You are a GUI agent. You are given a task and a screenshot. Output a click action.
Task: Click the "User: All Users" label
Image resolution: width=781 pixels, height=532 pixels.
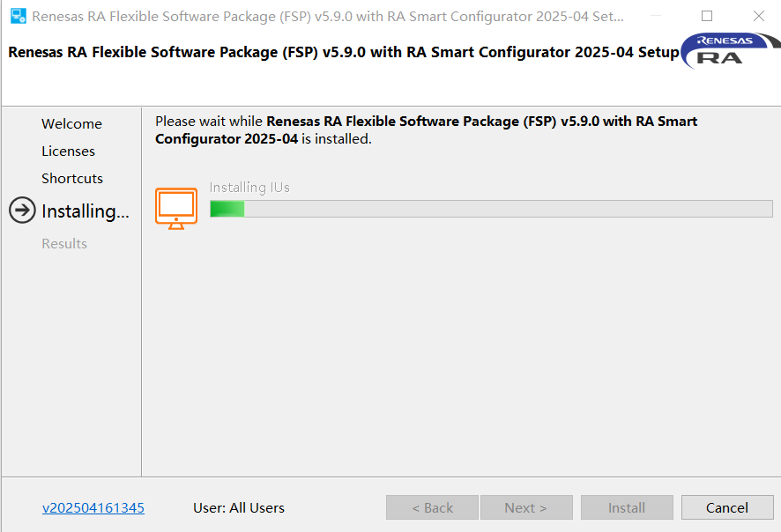click(x=239, y=508)
